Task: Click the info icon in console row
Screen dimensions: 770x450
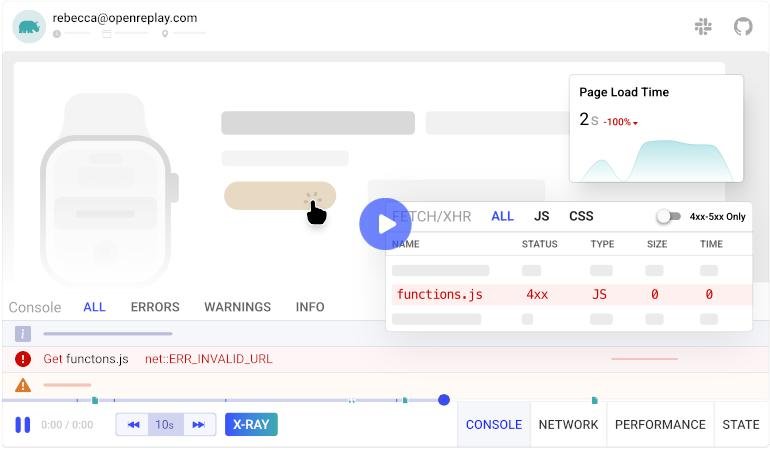Action: click(23, 334)
